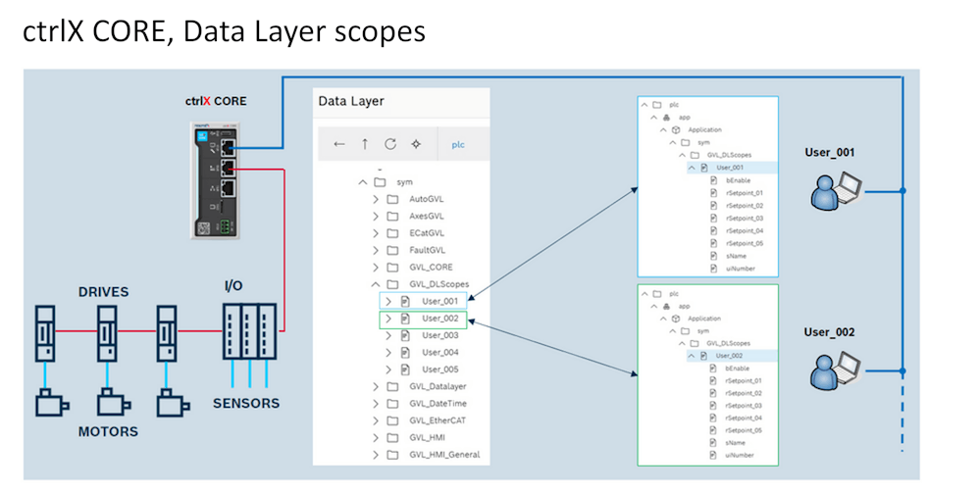Click the app node icon in User_002 panel
Image resolution: width=980 pixels, height=493 pixels.
(667, 306)
